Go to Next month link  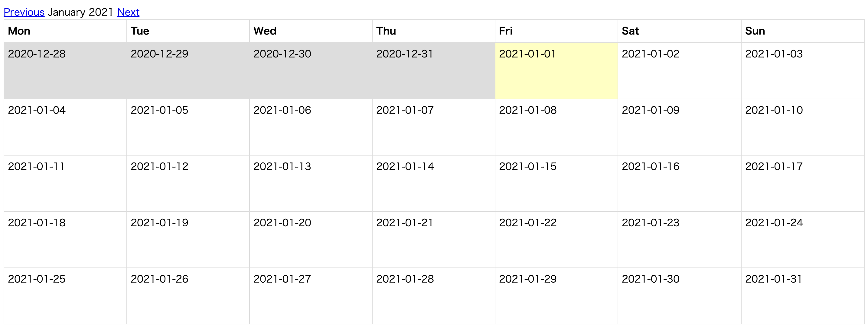[x=128, y=12]
